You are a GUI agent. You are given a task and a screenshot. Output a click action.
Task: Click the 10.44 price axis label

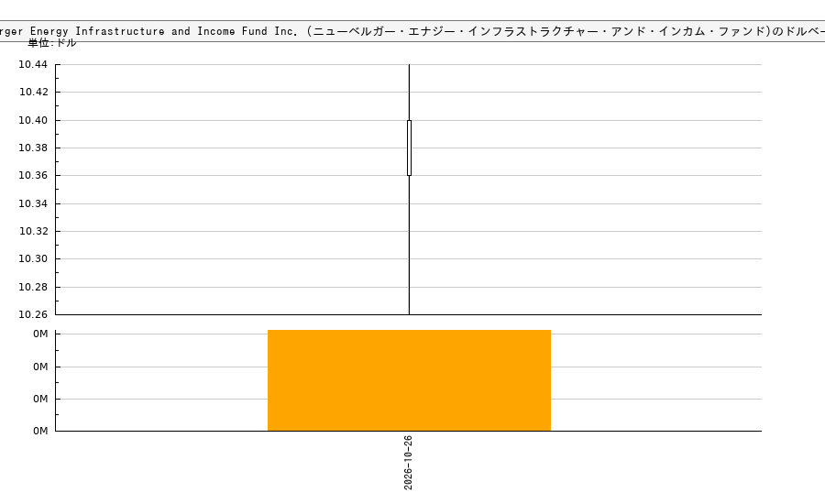point(33,65)
